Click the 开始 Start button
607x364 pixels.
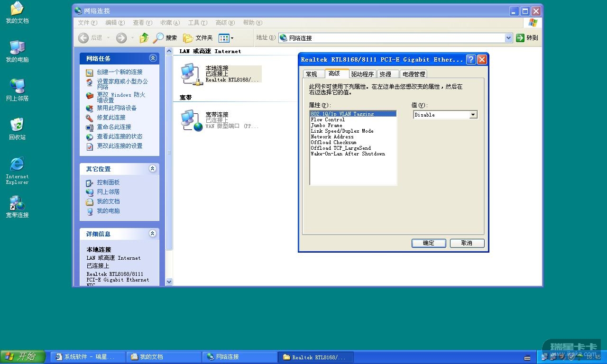pyautogui.click(x=22, y=357)
